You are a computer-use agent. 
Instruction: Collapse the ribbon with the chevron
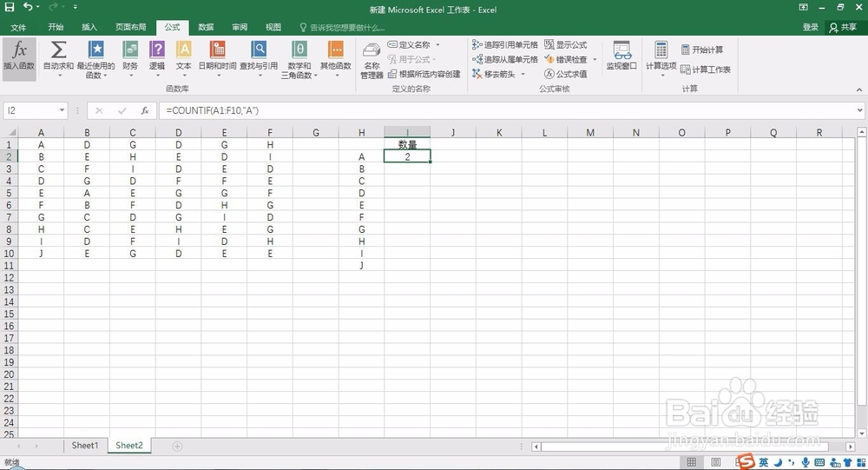pos(859,89)
